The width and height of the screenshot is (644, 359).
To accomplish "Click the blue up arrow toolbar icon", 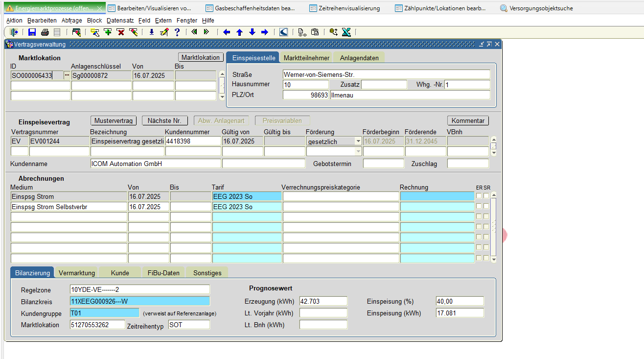I will pos(239,32).
